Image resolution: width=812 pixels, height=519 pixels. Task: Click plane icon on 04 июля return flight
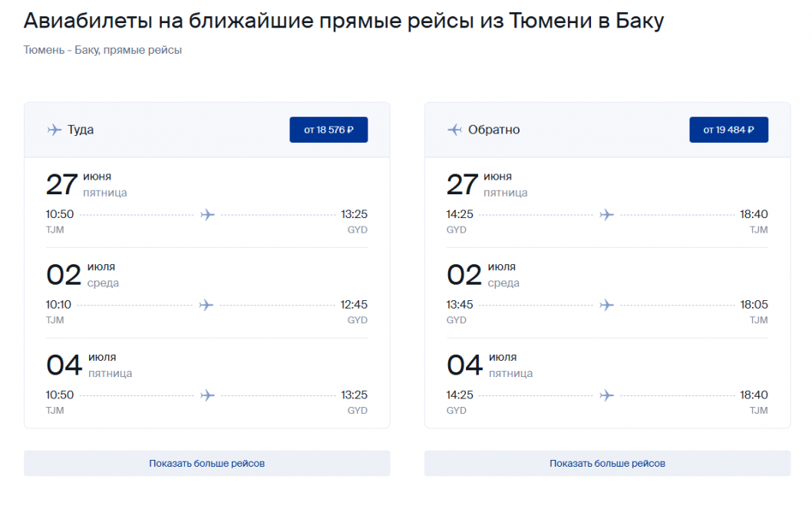point(607,395)
